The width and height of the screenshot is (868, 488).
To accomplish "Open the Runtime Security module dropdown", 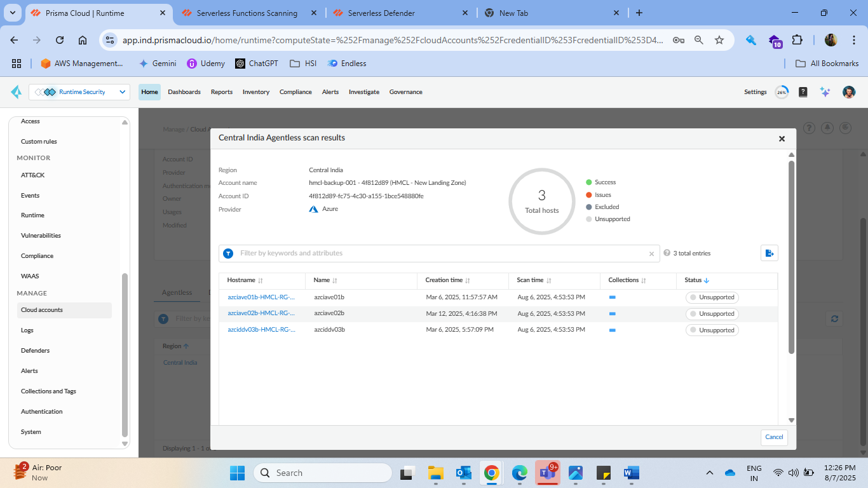I will pos(79,92).
